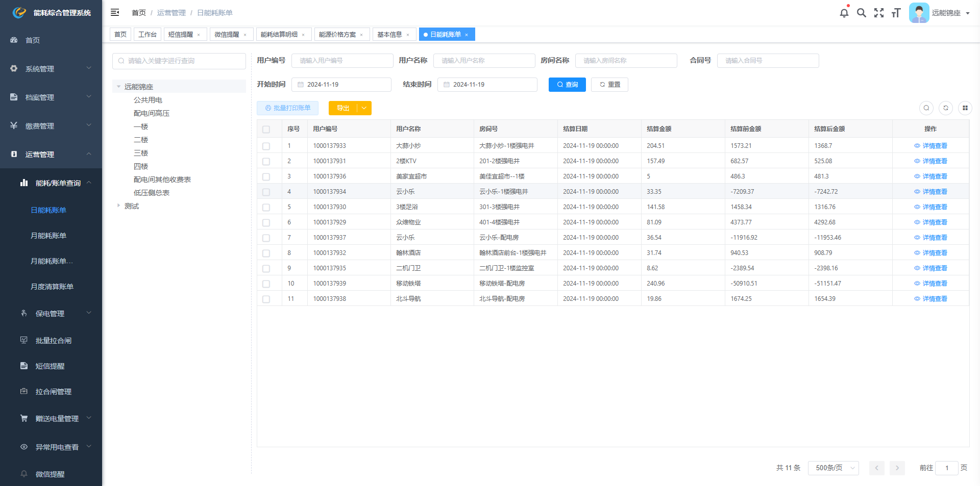The height and width of the screenshot is (486, 980).
Task: Click the round search toggle above table
Action: 926,108
